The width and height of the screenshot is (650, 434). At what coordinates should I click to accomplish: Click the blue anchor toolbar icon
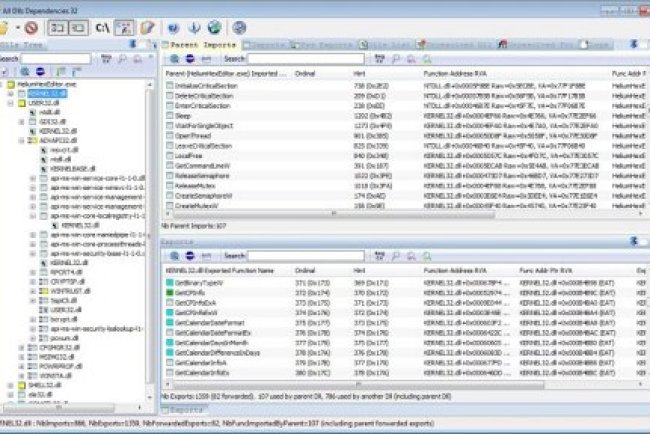[194, 28]
